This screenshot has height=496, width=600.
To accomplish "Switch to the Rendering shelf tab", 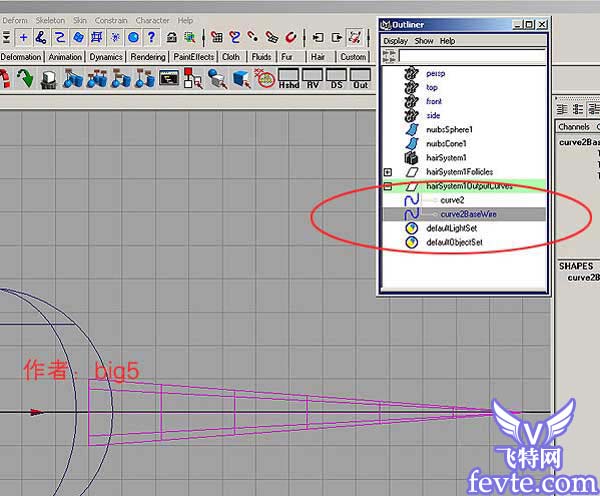I will pyautogui.click(x=148, y=57).
